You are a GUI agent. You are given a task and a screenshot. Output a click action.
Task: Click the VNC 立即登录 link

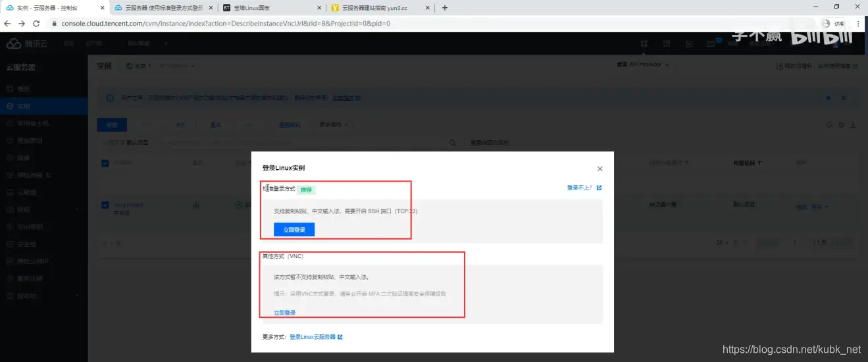[x=284, y=313]
